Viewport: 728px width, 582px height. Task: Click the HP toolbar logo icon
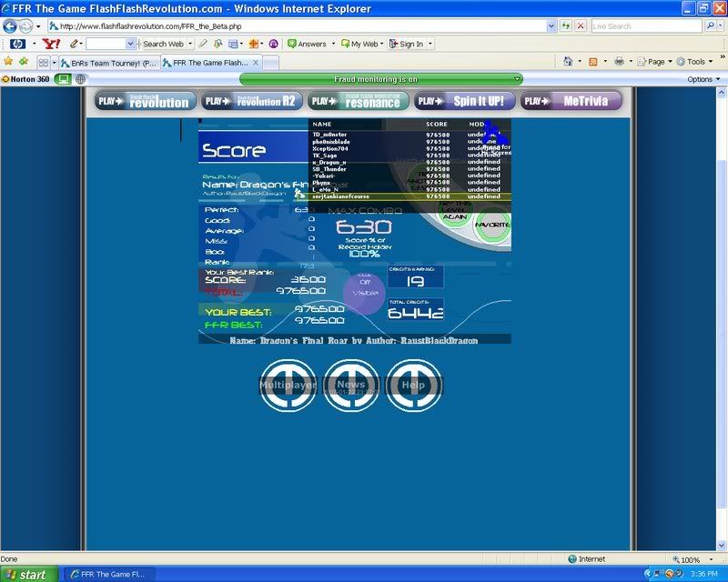[x=15, y=44]
